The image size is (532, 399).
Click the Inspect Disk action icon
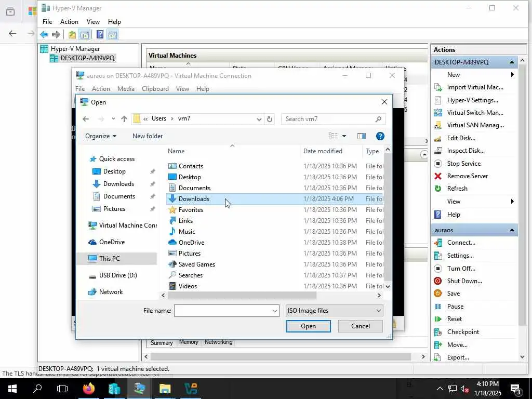click(438, 151)
